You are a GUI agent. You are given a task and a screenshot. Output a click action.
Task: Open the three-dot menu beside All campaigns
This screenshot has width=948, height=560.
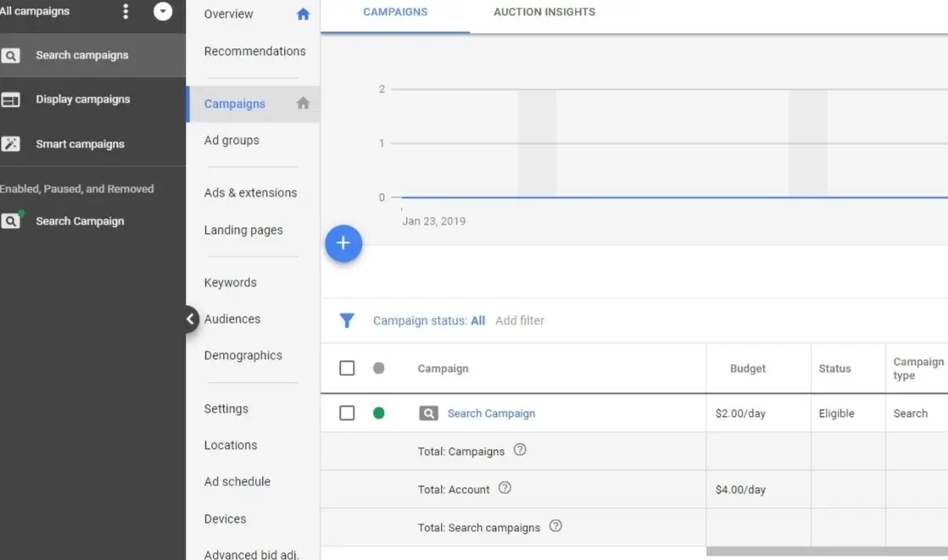[x=125, y=12]
